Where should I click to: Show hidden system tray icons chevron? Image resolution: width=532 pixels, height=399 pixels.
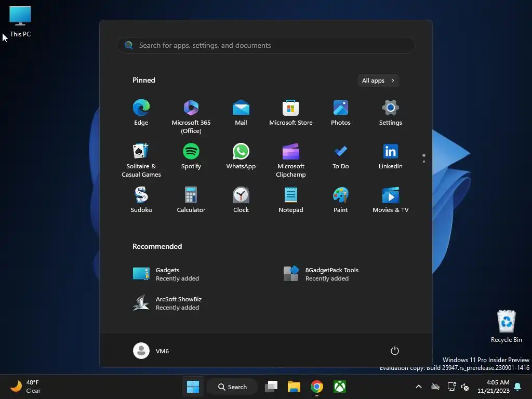tap(419, 387)
